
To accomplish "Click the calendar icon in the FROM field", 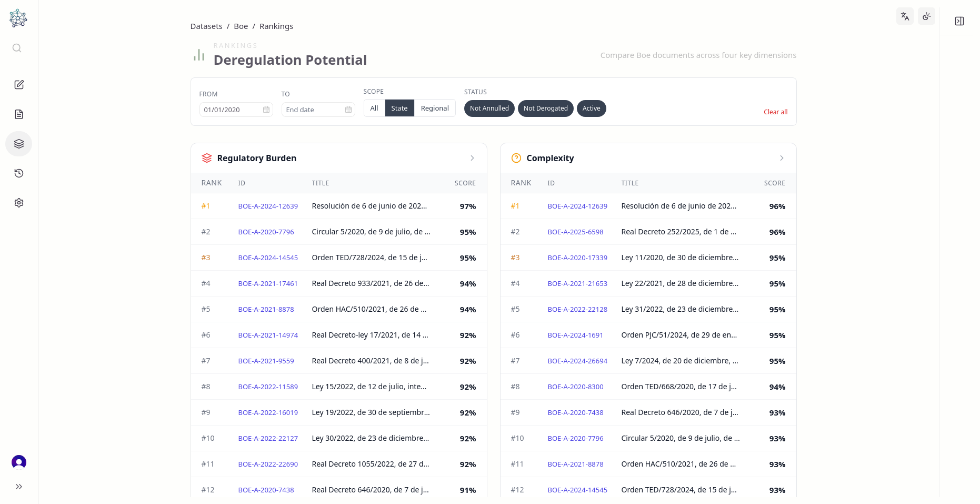I will pos(266,110).
